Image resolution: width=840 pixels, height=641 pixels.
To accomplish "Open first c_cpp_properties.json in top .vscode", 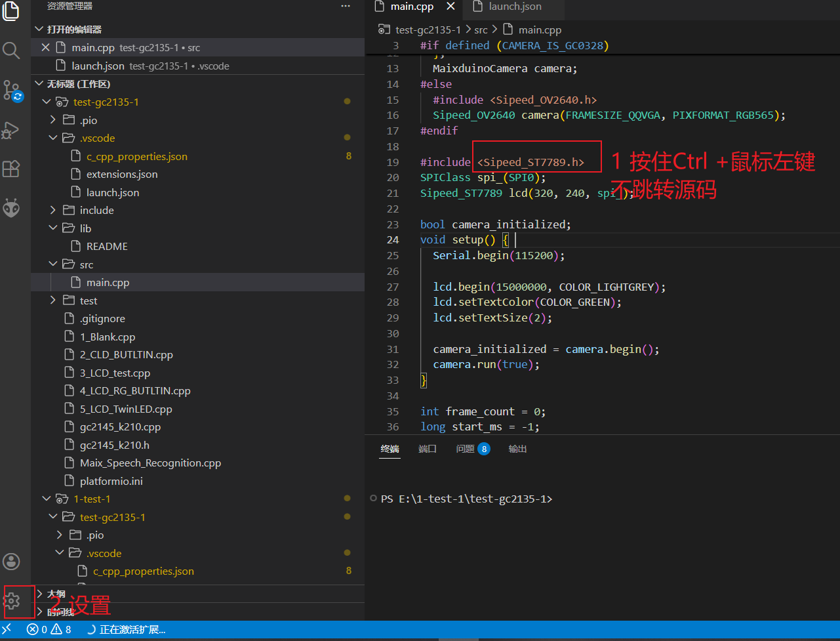I will (197, 156).
